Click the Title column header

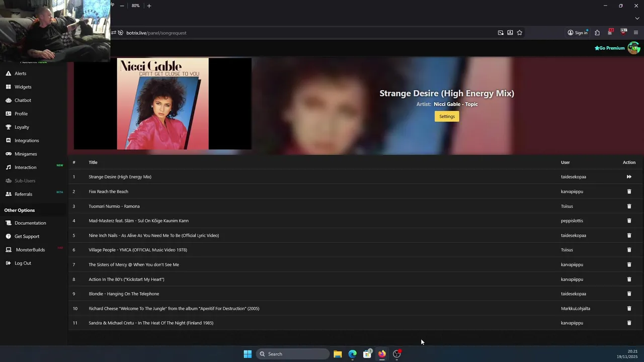[93, 162]
